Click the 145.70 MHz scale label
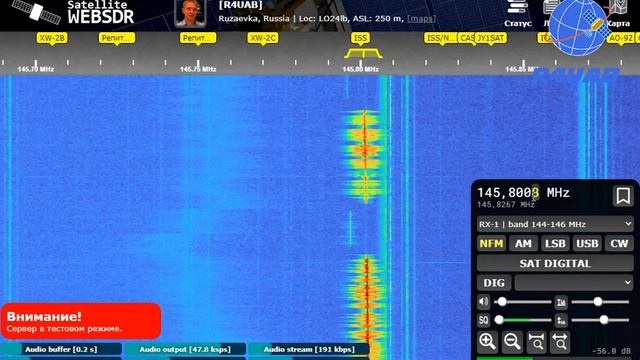This screenshot has width=640, height=360. (x=36, y=69)
